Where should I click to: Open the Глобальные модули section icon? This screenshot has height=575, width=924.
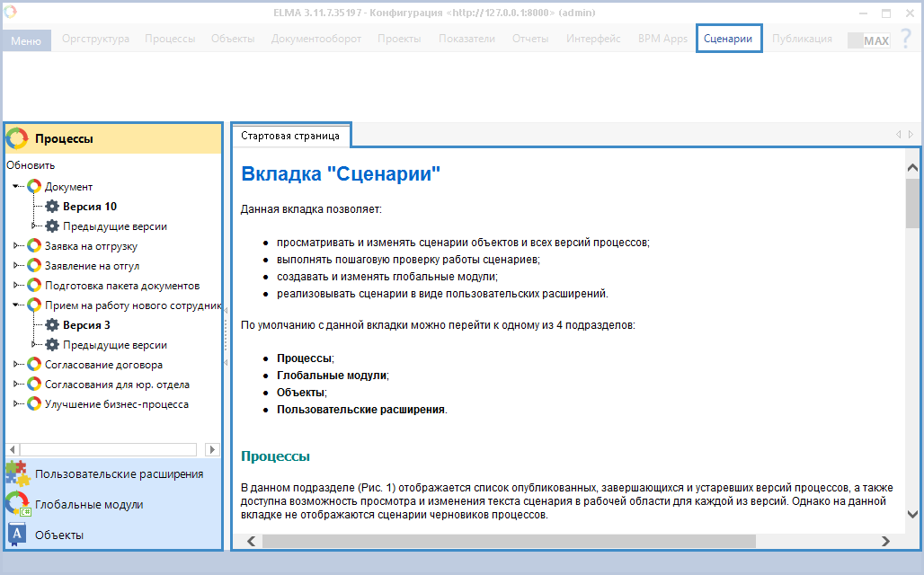pos(17,504)
